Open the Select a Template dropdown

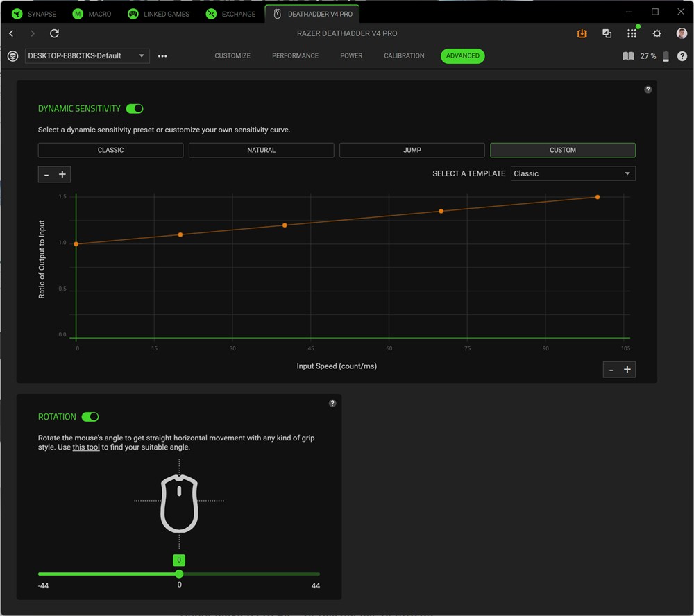(x=573, y=173)
